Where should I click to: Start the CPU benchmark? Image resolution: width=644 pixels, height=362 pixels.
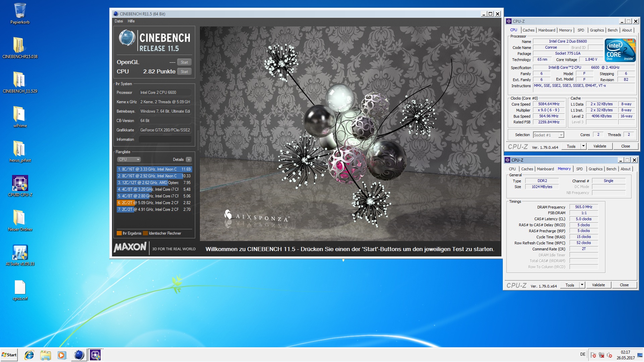coord(184,72)
